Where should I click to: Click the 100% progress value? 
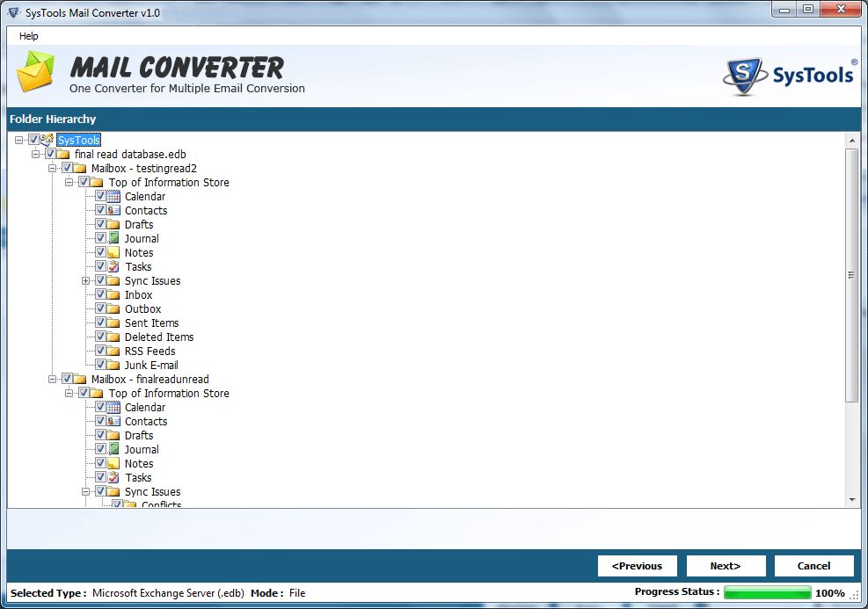coord(830,593)
